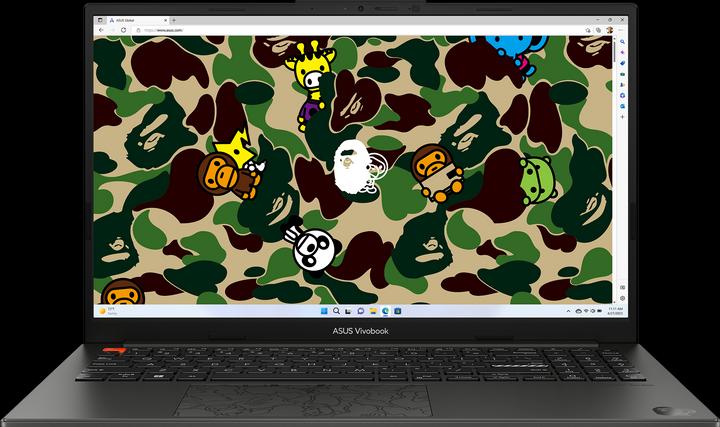Click the Edge icon on taskbar
This screenshot has height=427, width=720.
(x=385, y=311)
